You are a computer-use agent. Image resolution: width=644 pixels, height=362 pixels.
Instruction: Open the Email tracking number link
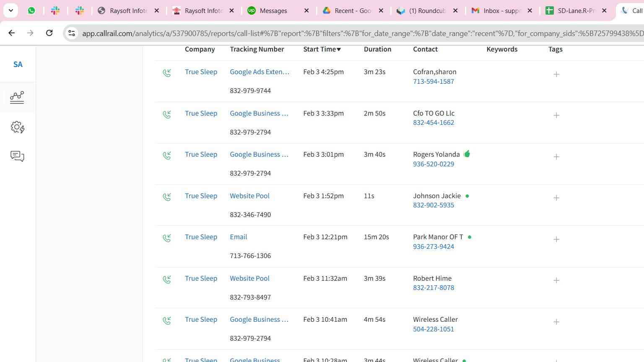(x=238, y=237)
